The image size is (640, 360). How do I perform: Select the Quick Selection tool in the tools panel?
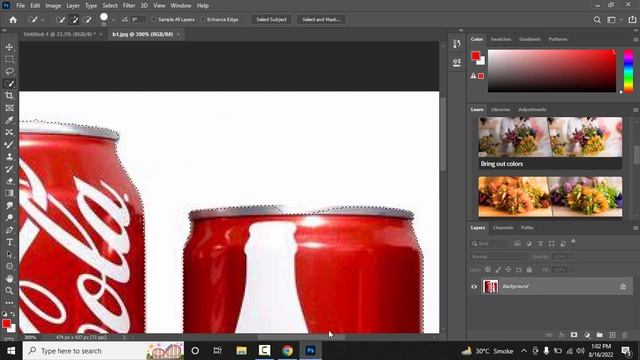(x=9, y=84)
